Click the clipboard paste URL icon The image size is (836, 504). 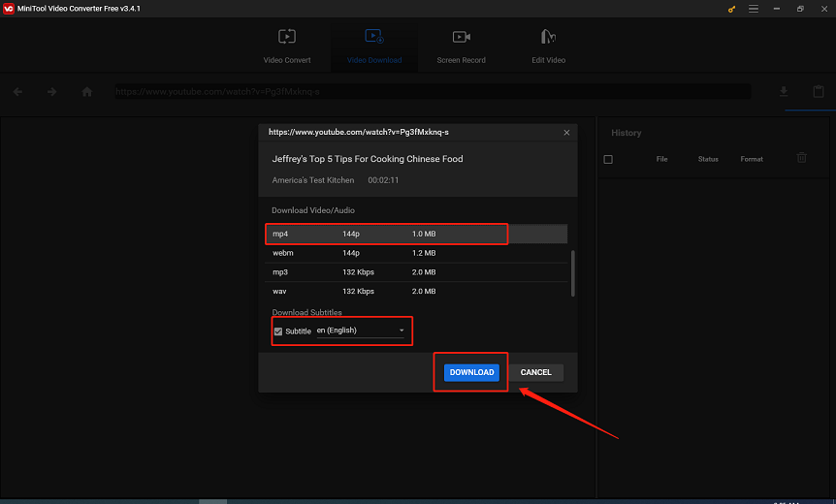point(819,92)
